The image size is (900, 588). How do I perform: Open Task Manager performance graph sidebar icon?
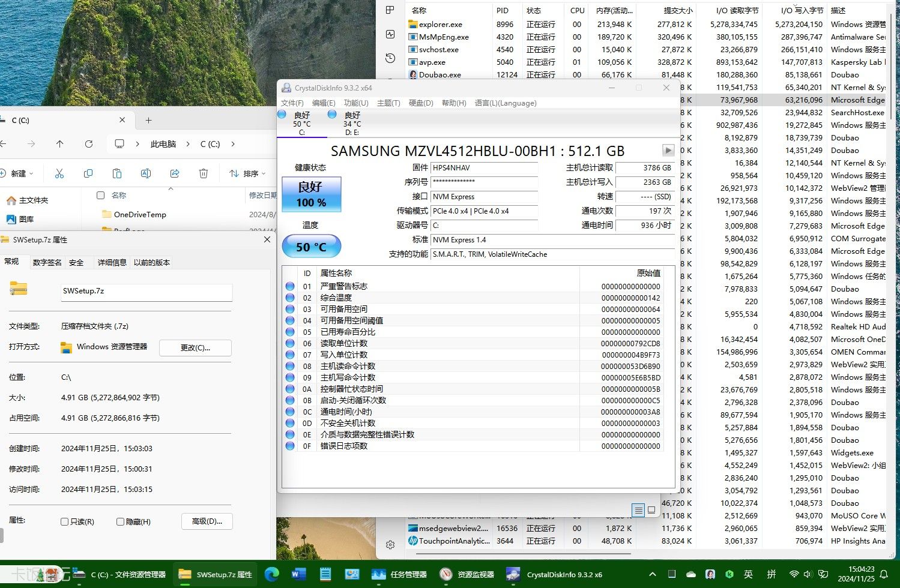[x=390, y=34]
